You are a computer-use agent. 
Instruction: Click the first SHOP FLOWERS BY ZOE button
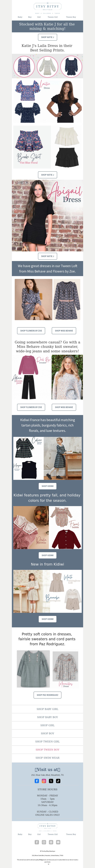click(x=31, y=331)
